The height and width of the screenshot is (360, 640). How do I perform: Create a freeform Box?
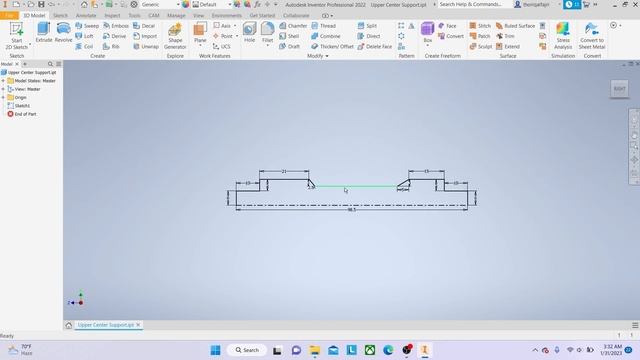pyautogui.click(x=427, y=33)
